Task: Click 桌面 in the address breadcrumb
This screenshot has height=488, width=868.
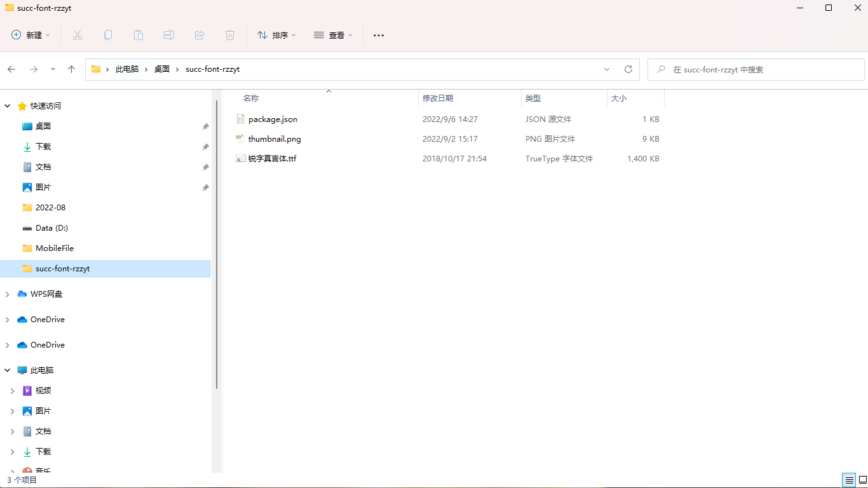Action: click(x=162, y=69)
